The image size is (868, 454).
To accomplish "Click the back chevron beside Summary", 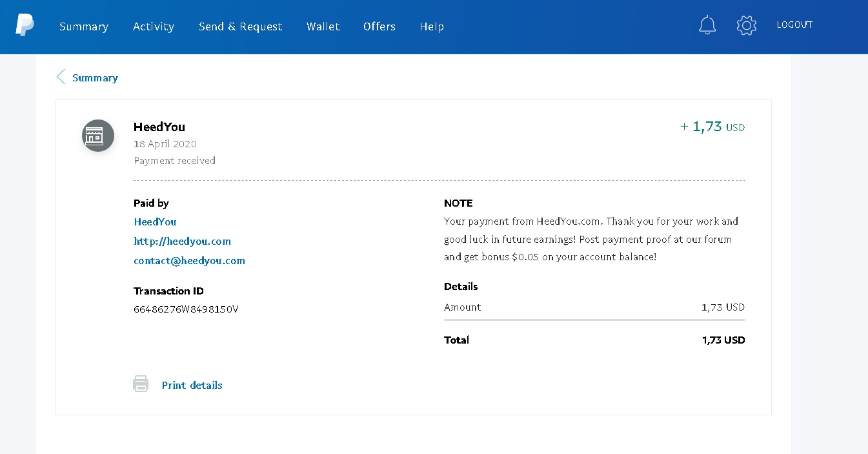I will [x=61, y=77].
